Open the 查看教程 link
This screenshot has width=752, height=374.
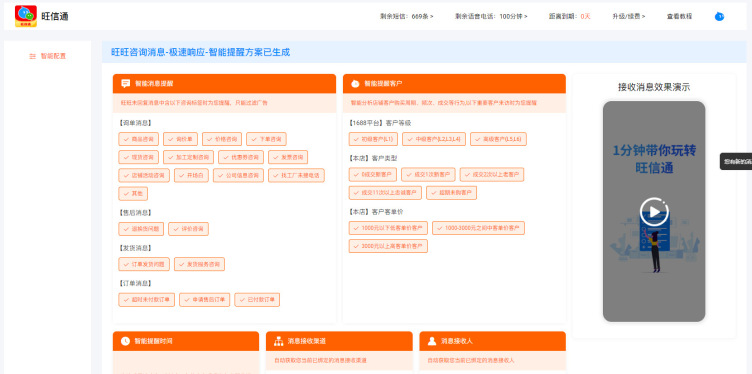(679, 16)
